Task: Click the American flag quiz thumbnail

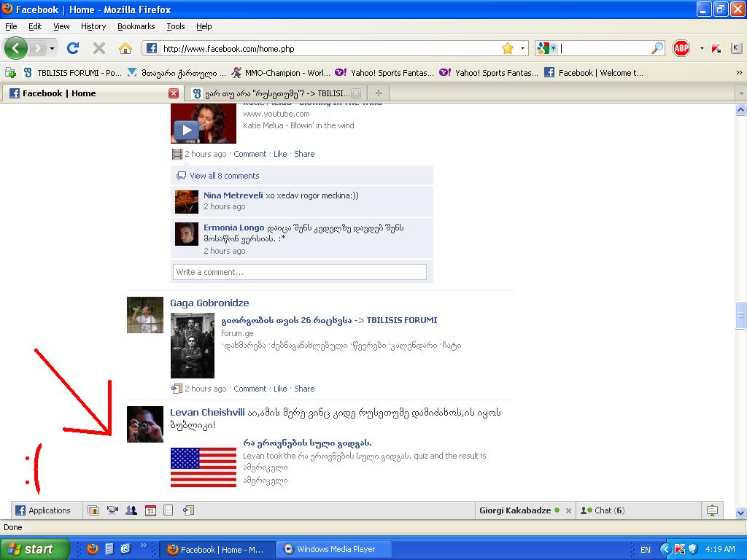Action: [204, 467]
